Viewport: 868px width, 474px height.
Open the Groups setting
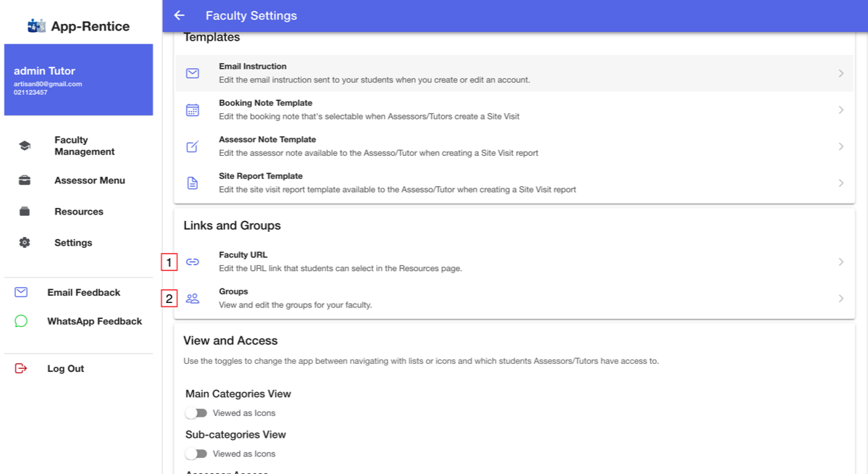click(514, 299)
